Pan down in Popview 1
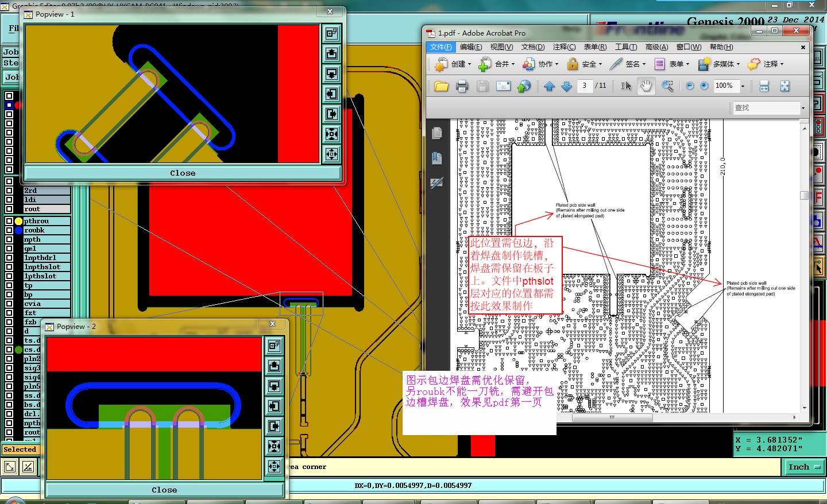 click(x=331, y=73)
